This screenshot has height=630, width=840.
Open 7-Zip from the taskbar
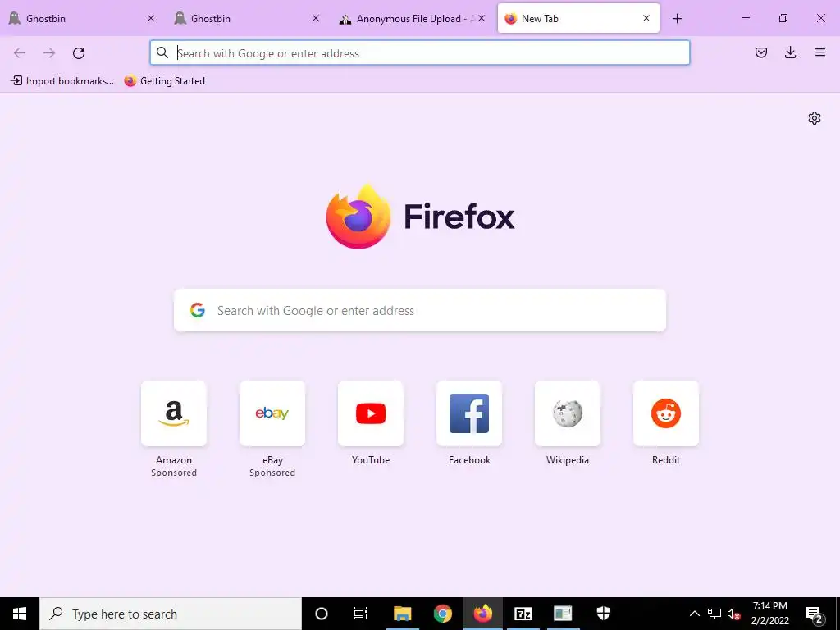(x=523, y=614)
